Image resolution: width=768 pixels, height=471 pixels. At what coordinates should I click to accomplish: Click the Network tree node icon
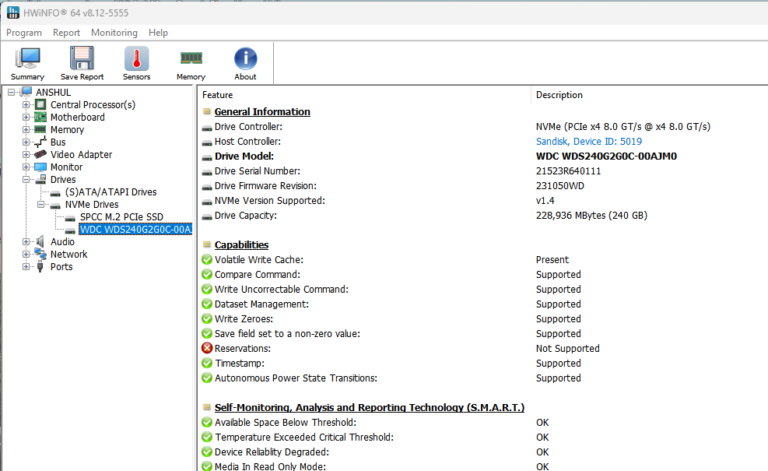[40, 254]
